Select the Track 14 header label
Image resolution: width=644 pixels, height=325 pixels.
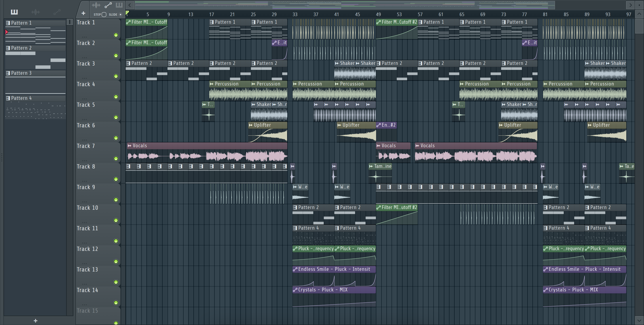(x=87, y=290)
